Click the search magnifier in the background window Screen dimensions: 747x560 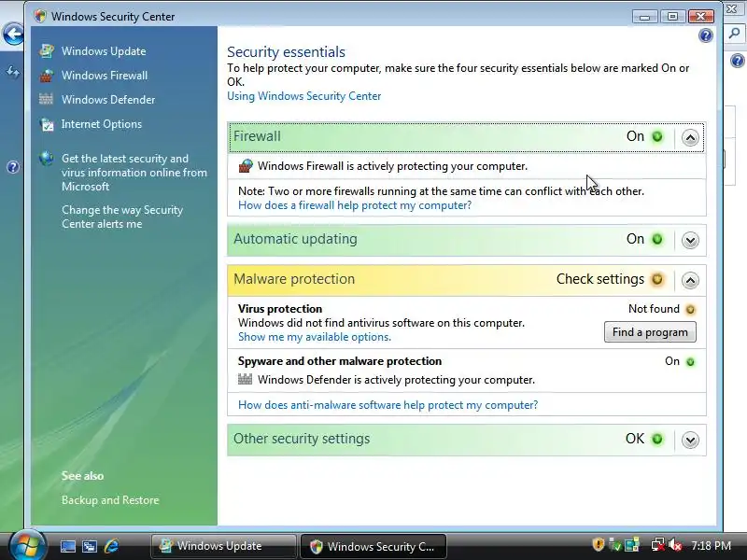click(735, 34)
